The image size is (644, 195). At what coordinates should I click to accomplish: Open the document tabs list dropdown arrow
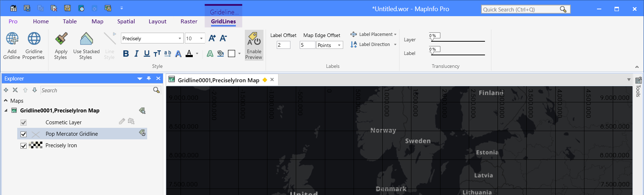pyautogui.click(x=629, y=80)
